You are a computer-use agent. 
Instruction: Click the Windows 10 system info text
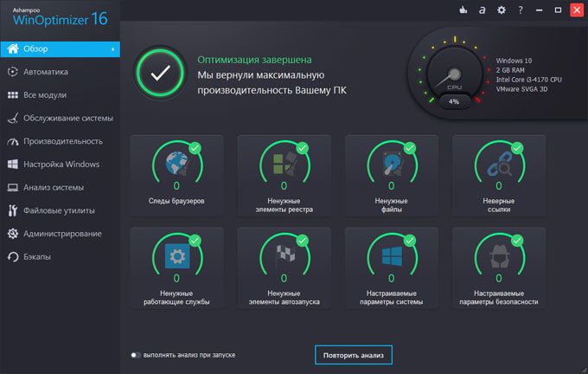coord(514,61)
